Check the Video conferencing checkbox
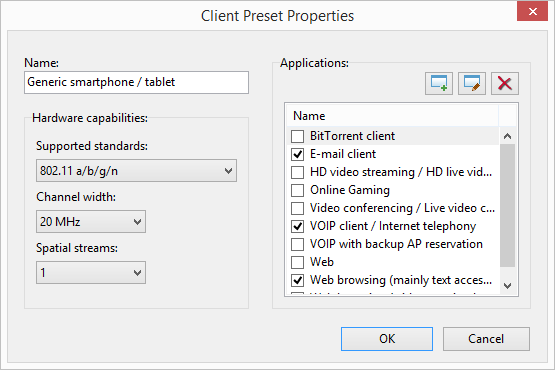The width and height of the screenshot is (555, 370). pyautogui.click(x=297, y=208)
